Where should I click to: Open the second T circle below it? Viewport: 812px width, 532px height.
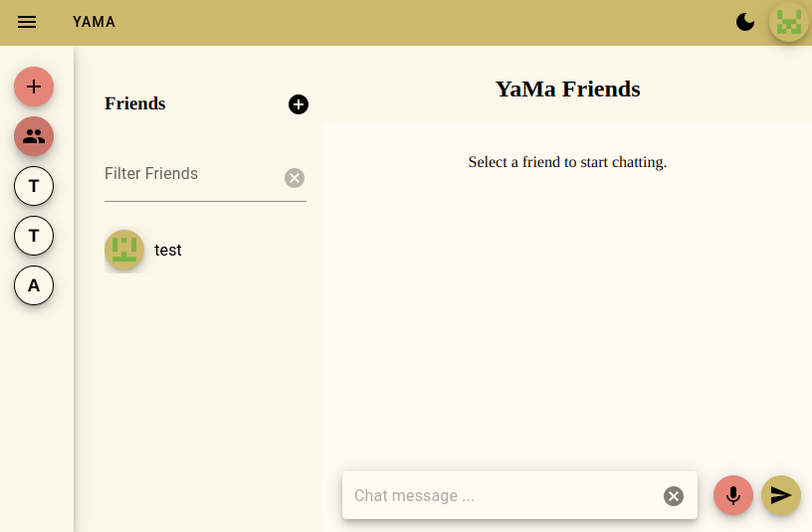click(x=34, y=236)
